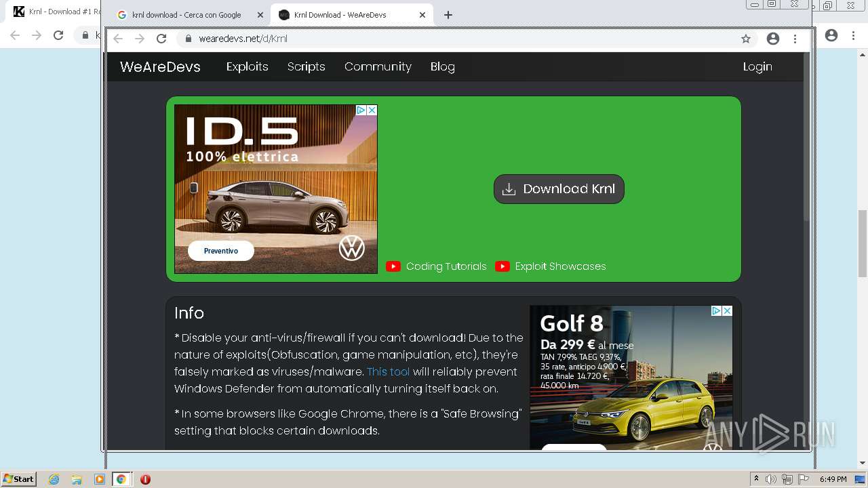Click the red Opera-style taskbar icon
This screenshot has height=488, width=868.
tap(145, 479)
